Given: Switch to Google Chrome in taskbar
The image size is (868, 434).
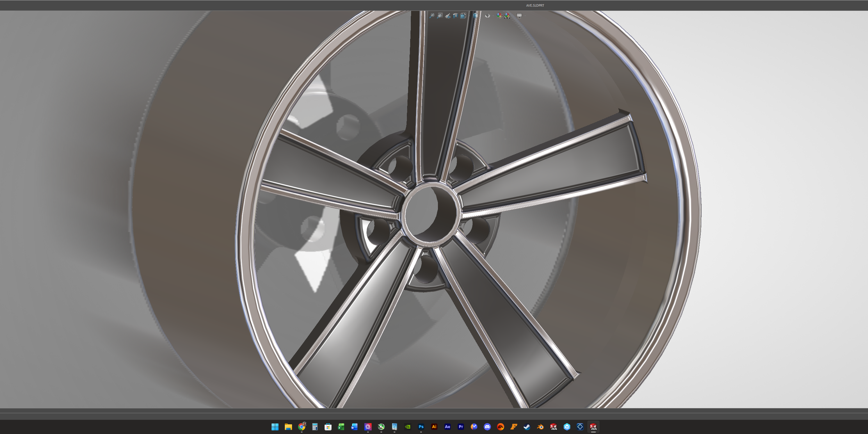Looking at the screenshot, I should 302,427.
